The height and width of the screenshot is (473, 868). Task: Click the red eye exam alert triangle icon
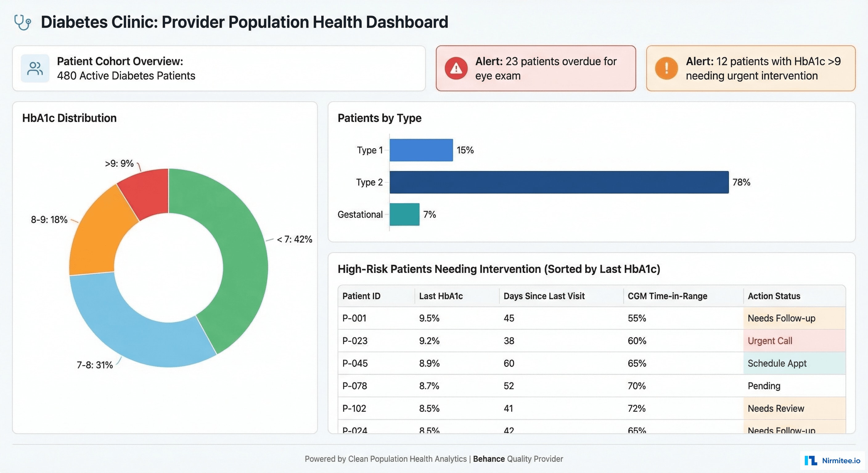pyautogui.click(x=456, y=68)
